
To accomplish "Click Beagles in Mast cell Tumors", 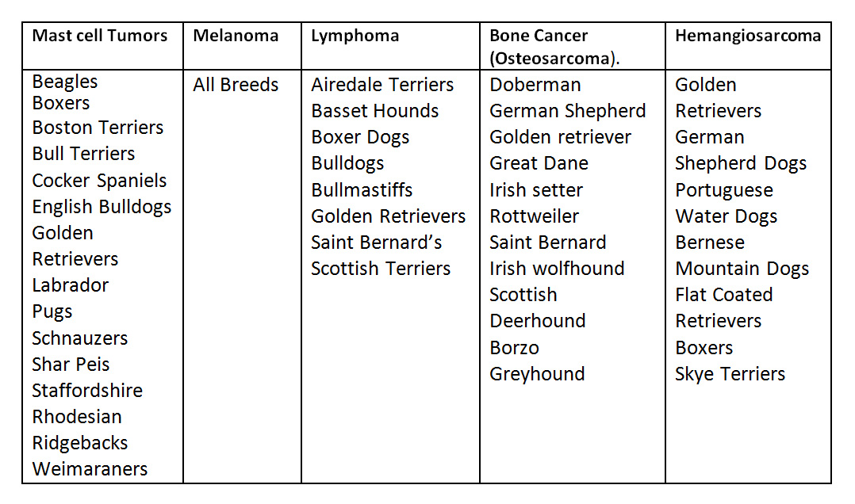I will 65,82.
